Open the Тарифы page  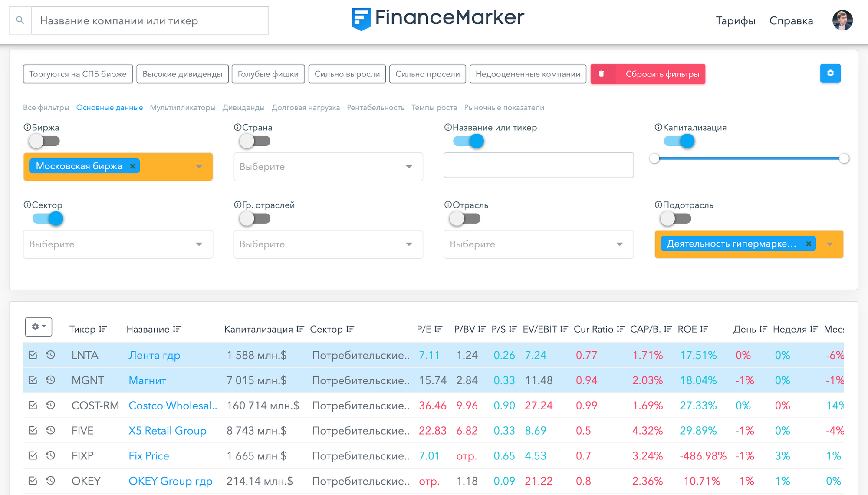tap(736, 21)
